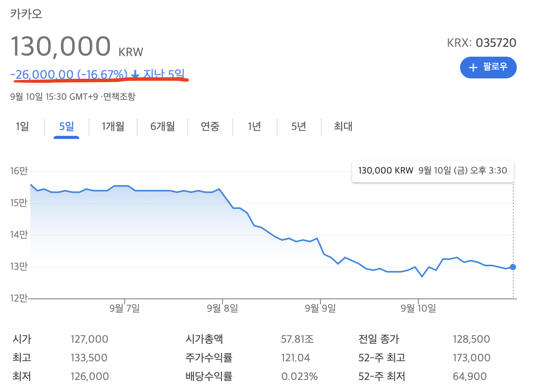Screen dimensions: 551x392
Task: Click the 전일 종가 value 128,500
Action: point(471,339)
